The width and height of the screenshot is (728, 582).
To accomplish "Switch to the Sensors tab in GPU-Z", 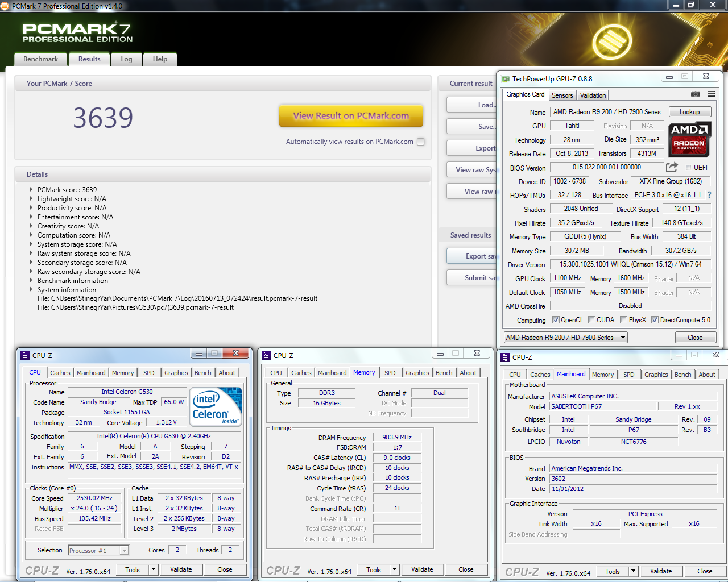I will [x=562, y=95].
